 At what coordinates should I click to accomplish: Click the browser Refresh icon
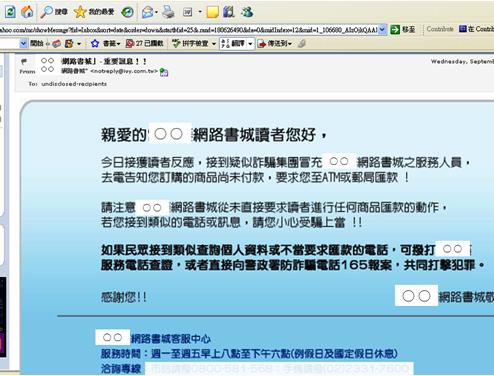click(10, 12)
